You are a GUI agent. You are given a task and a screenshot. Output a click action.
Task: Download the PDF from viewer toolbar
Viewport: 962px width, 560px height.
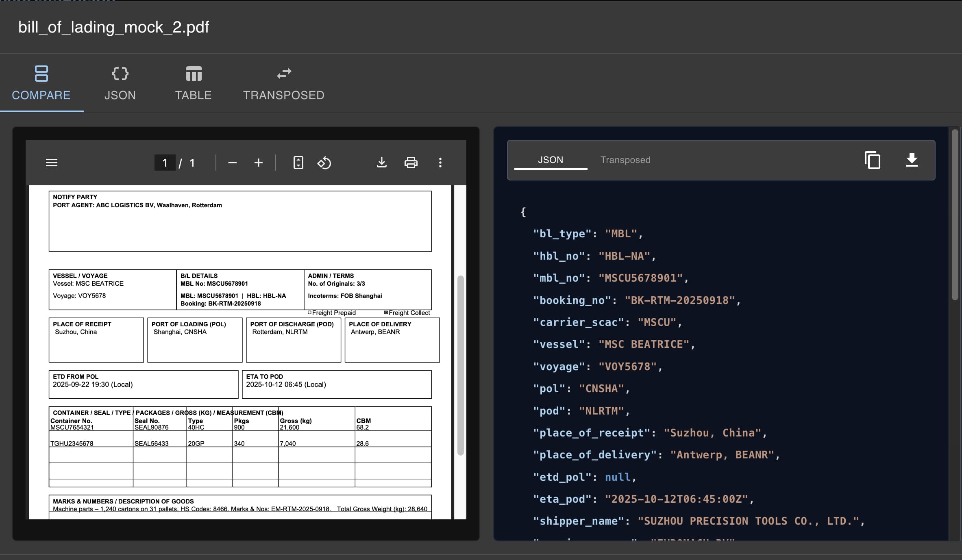click(x=381, y=163)
